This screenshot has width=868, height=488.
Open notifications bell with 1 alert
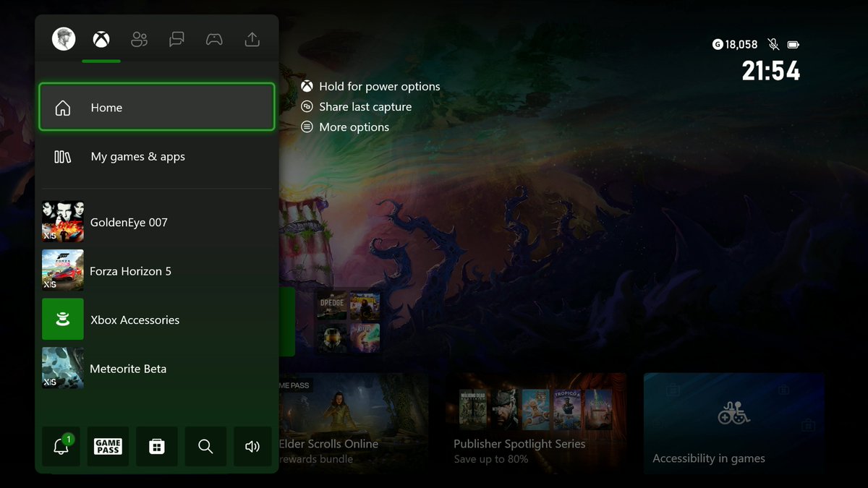point(61,446)
